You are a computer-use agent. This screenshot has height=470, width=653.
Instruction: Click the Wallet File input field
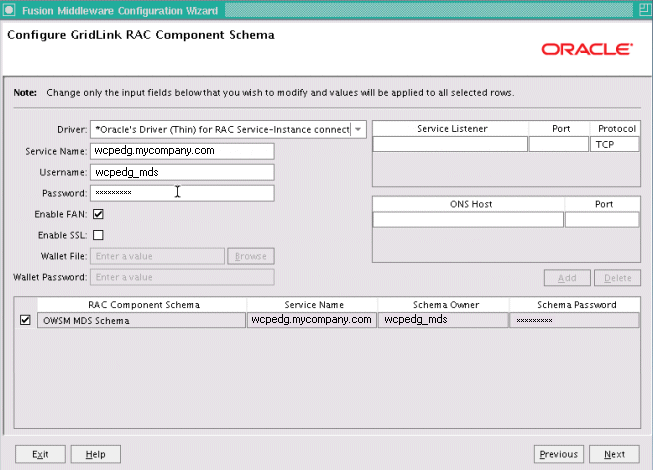click(157, 256)
